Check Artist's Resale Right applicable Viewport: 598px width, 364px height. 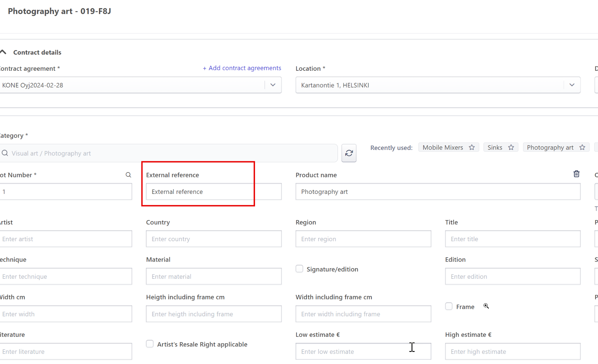tap(150, 344)
